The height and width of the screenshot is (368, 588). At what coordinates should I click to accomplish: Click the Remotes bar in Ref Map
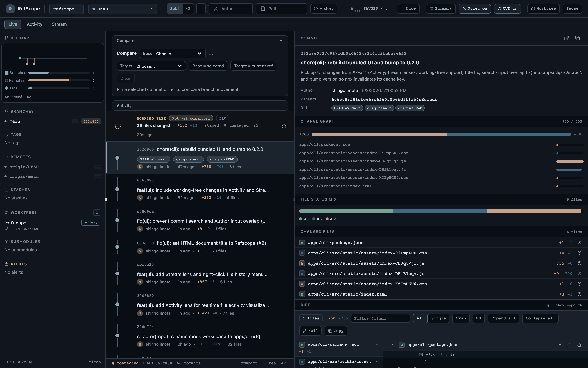tap(59, 80)
